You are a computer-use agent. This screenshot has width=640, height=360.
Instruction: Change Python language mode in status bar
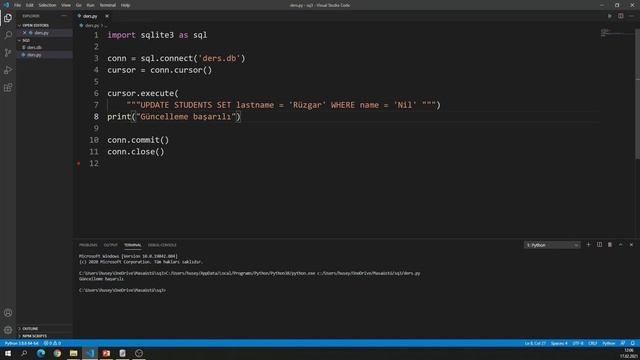click(x=609, y=343)
